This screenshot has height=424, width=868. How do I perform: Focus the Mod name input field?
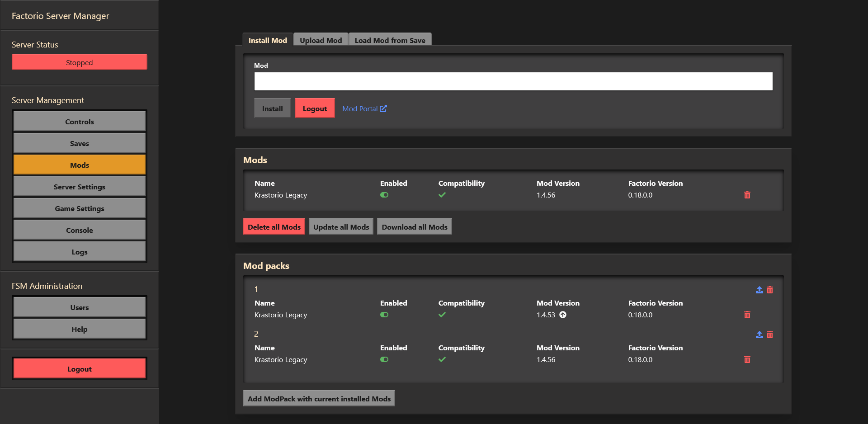(x=513, y=81)
